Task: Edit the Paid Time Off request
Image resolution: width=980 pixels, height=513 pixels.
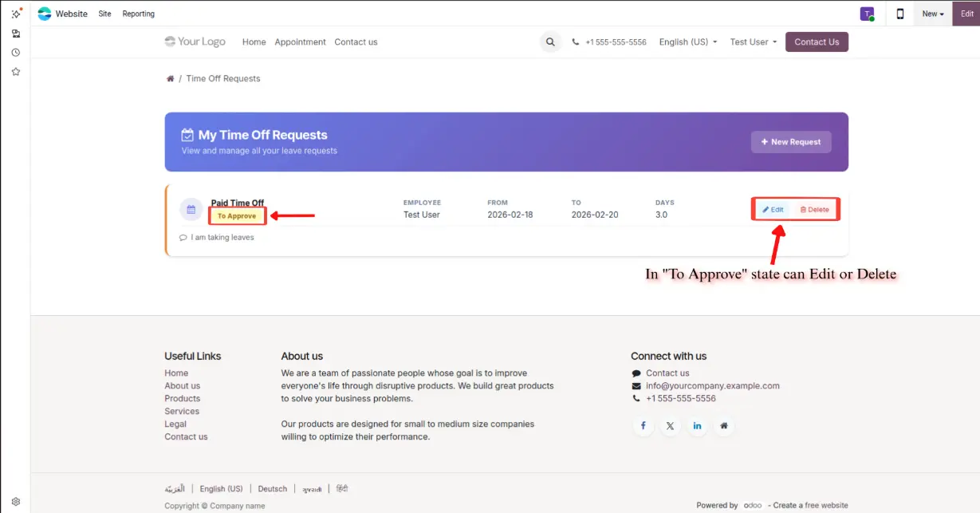Action: point(773,210)
